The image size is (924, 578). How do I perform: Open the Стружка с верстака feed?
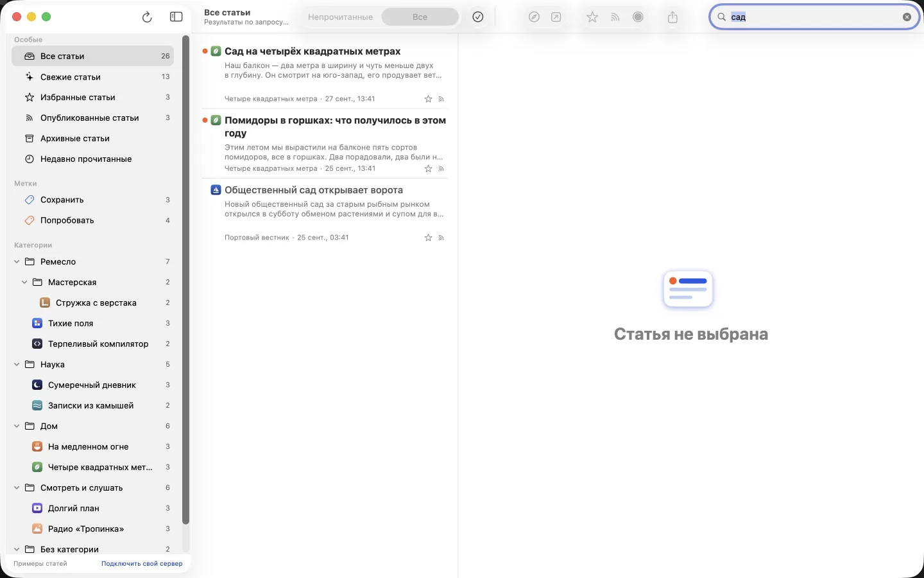[92, 303]
